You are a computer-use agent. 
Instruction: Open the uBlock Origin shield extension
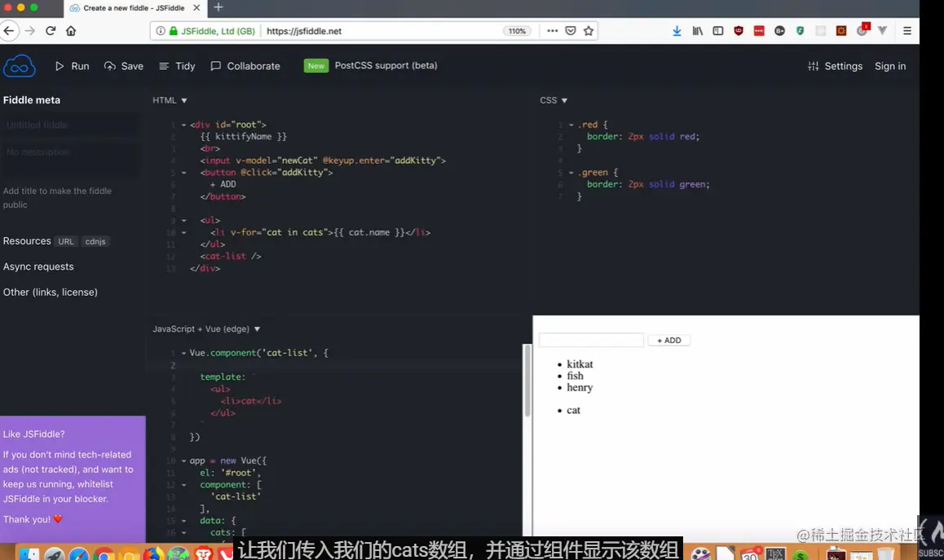point(739,31)
